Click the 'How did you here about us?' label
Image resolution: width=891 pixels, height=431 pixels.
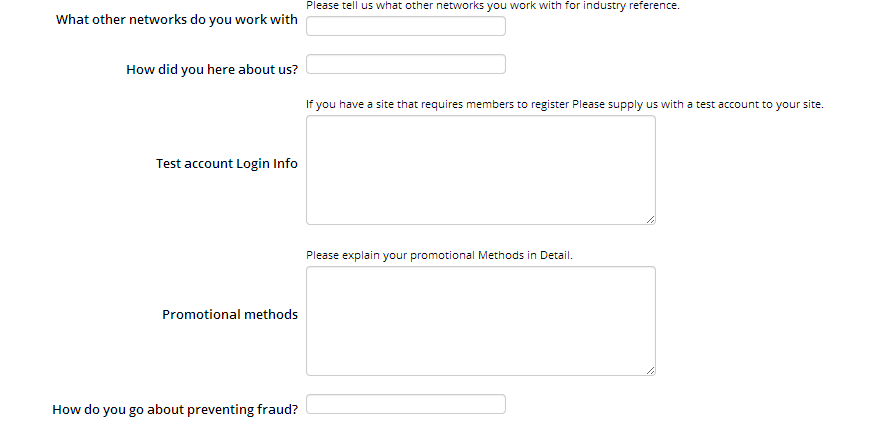pos(211,70)
